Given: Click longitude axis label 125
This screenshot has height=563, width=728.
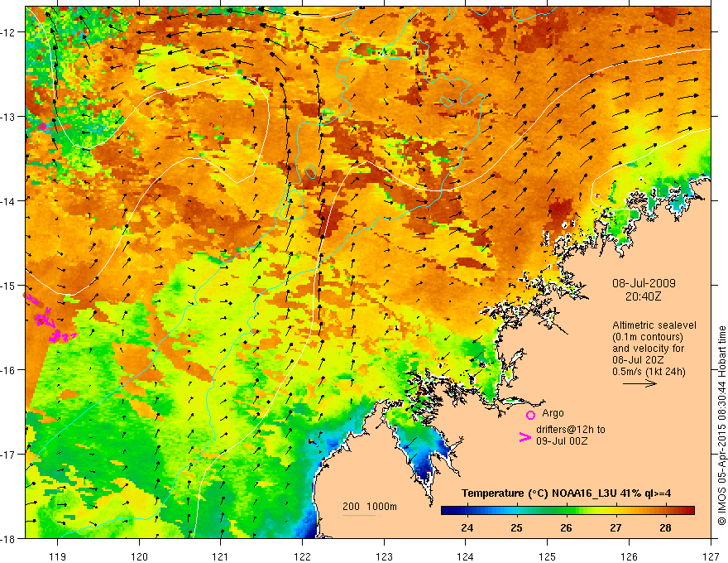Looking at the screenshot, I should pyautogui.click(x=548, y=556).
